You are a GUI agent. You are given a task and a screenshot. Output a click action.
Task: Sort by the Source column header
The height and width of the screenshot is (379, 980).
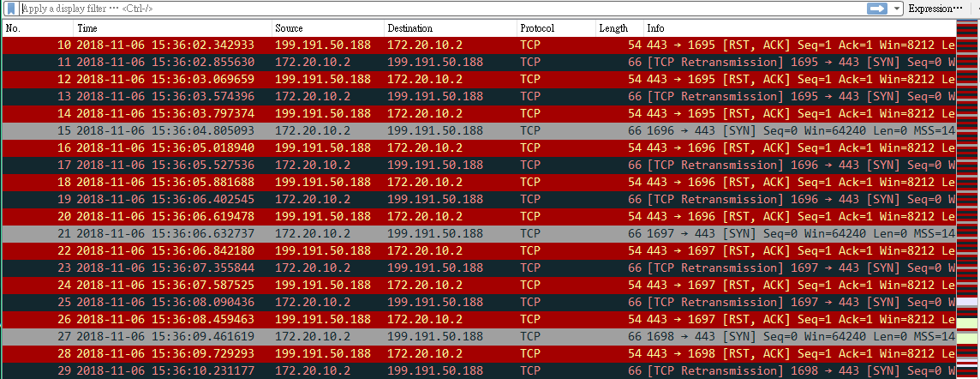point(328,29)
